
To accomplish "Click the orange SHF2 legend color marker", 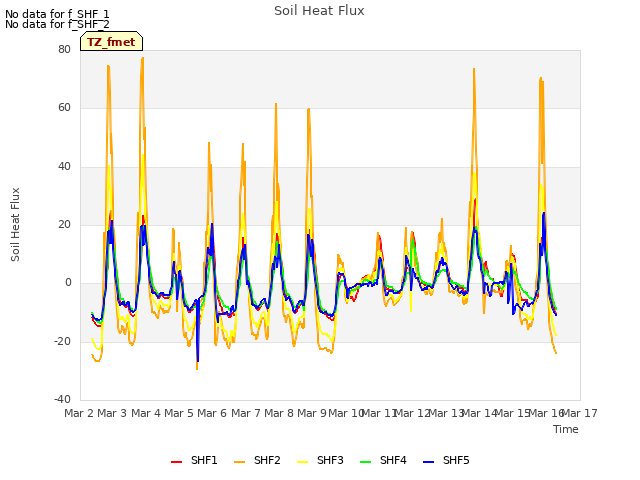I will tap(240, 461).
